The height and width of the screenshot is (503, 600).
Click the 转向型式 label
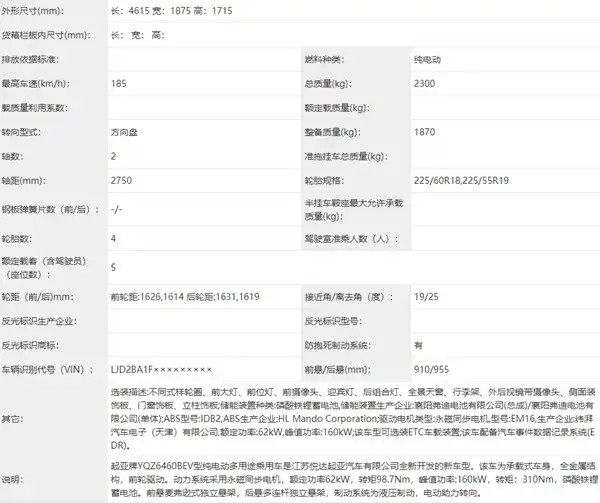coord(21,132)
